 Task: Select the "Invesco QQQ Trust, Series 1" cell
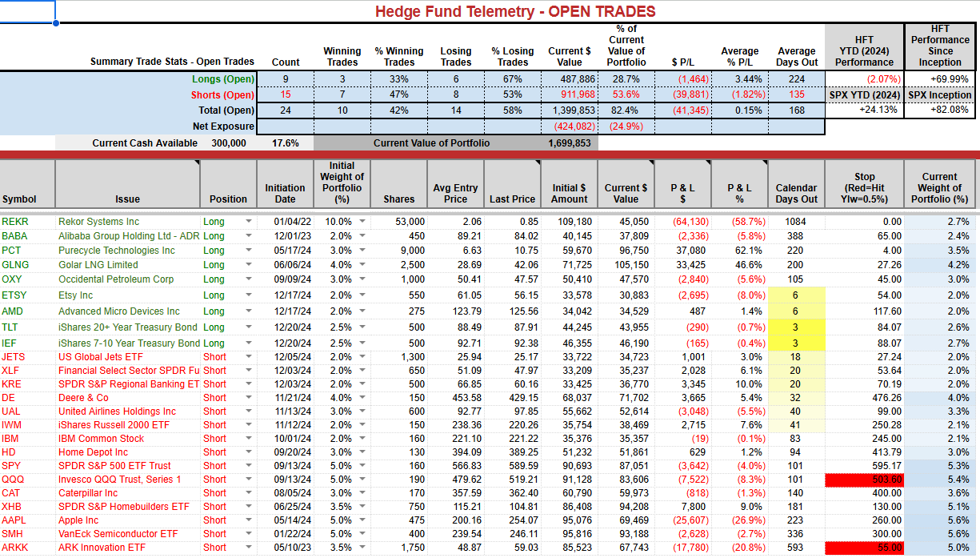click(128, 480)
